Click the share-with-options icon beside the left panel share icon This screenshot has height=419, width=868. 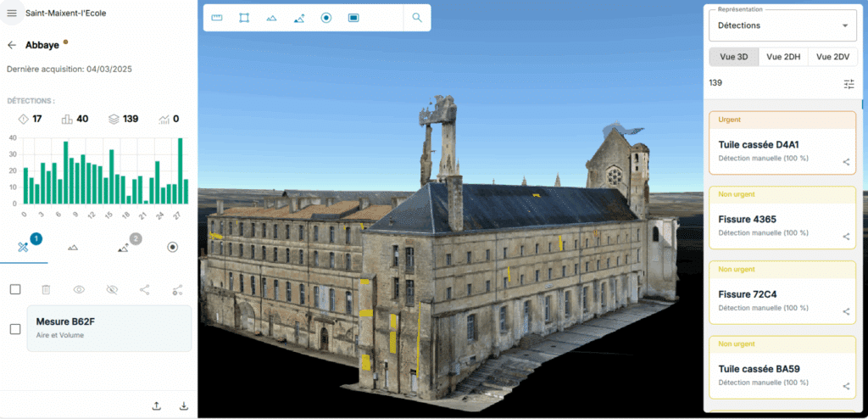tap(177, 289)
